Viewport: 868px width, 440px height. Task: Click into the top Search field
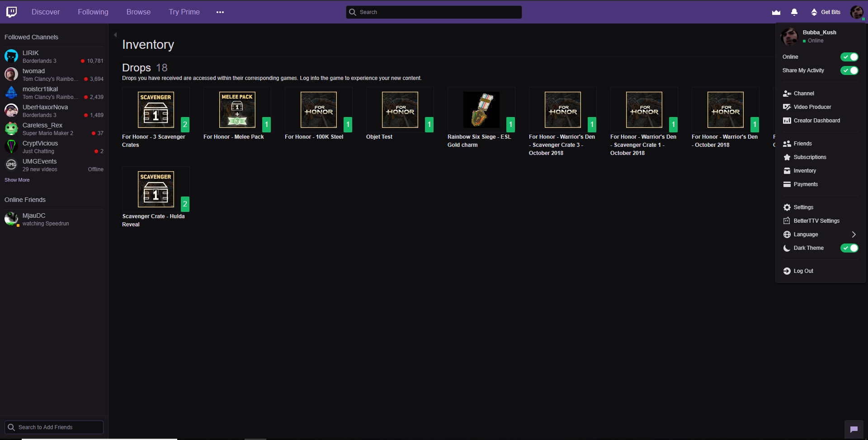pos(434,12)
